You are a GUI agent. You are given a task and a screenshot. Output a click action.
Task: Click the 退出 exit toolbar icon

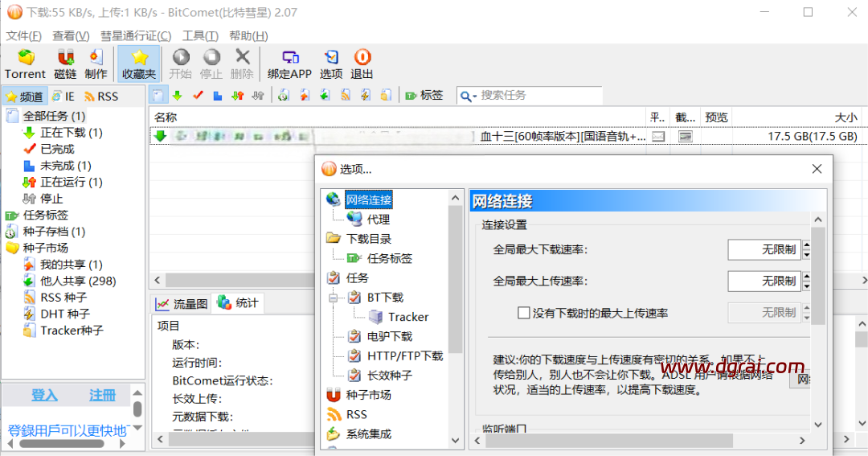pyautogui.click(x=362, y=64)
